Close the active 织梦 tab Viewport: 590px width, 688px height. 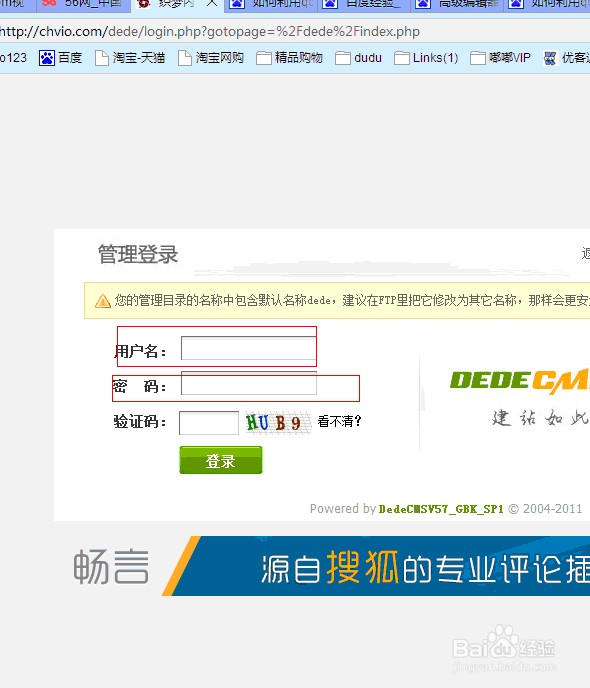pyautogui.click(x=212, y=3)
